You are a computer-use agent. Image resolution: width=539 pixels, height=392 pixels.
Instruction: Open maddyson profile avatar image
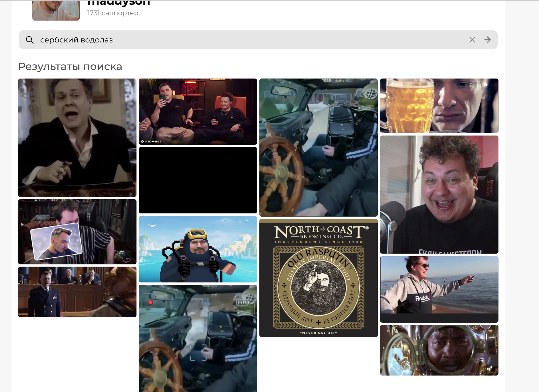(56, 10)
